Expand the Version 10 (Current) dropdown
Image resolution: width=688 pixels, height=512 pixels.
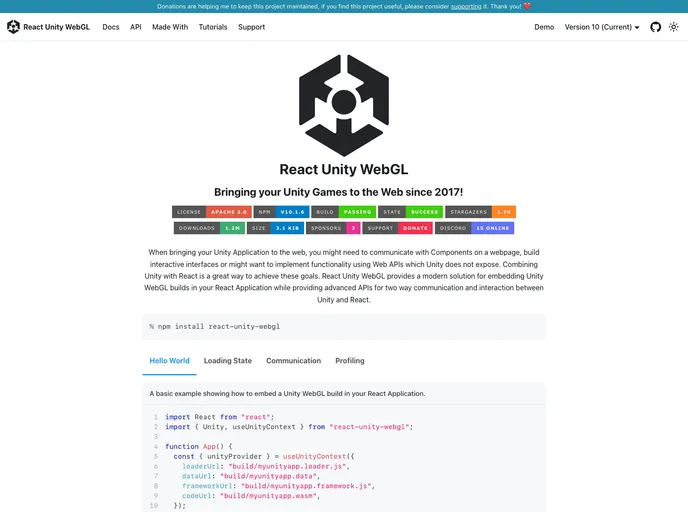(602, 27)
